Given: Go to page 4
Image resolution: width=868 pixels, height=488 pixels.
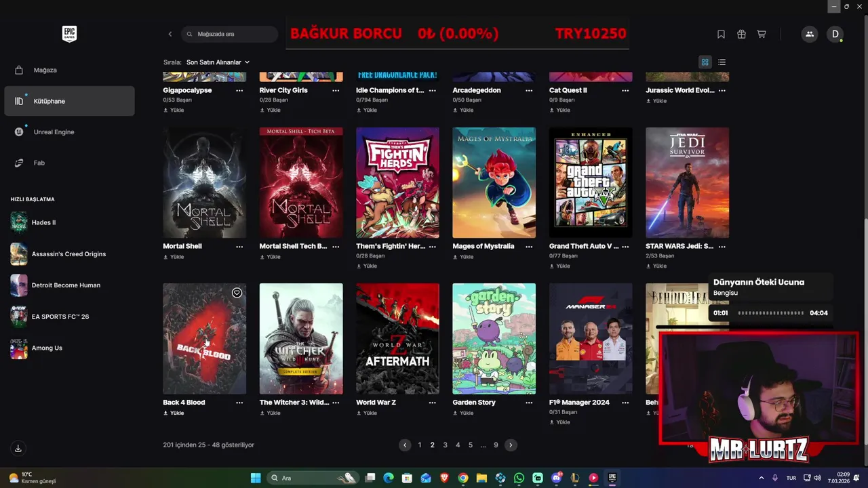Looking at the screenshot, I should 458,445.
